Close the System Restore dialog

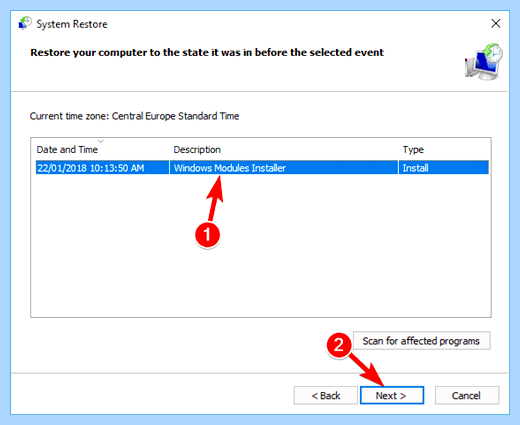(496, 23)
